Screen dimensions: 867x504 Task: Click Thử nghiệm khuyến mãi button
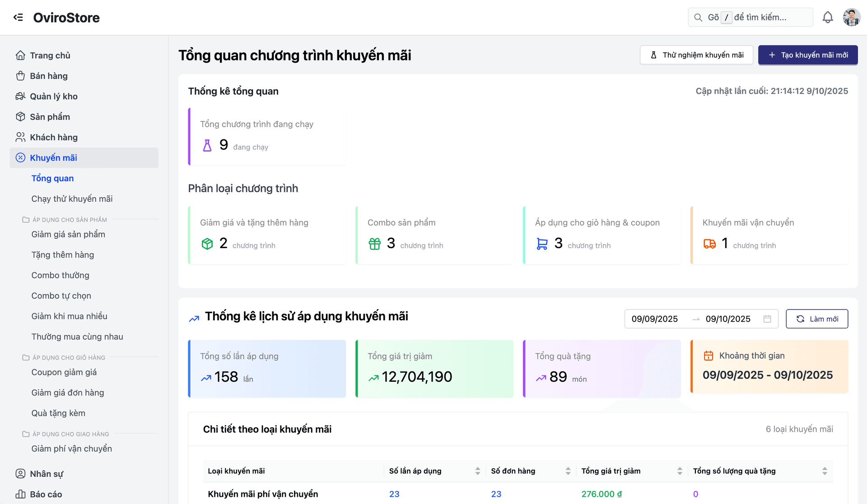pos(696,55)
